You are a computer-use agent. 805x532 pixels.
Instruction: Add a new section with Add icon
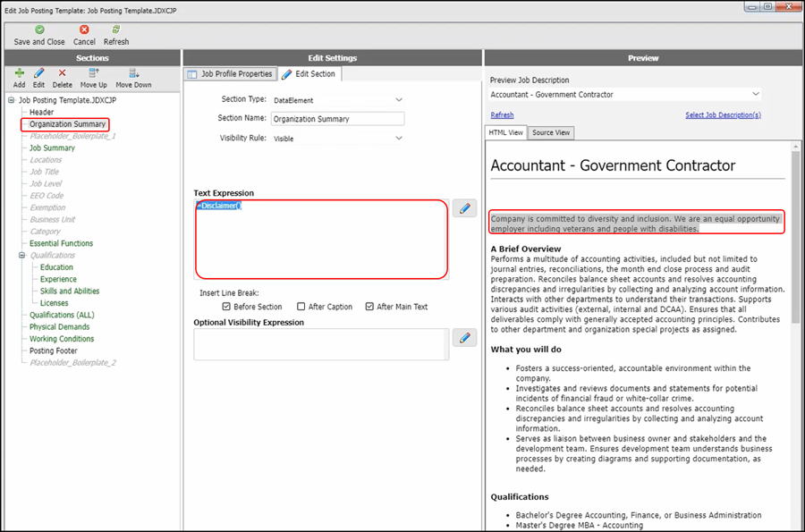(19, 73)
